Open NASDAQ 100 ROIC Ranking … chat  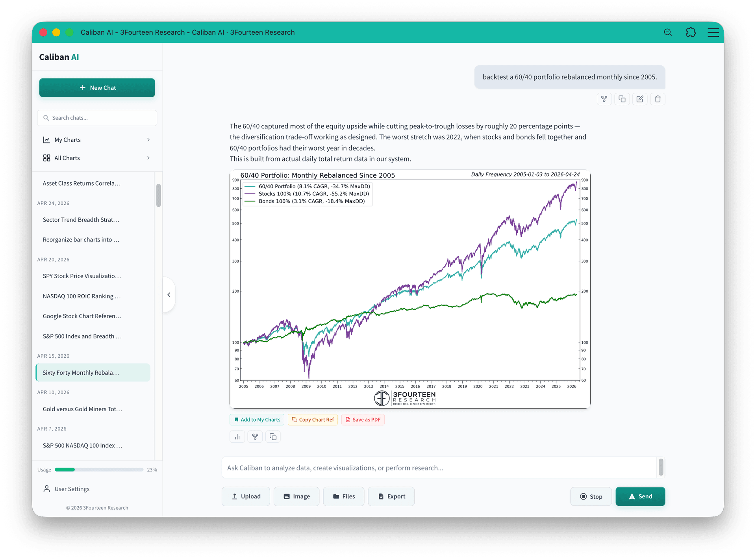(x=93, y=296)
